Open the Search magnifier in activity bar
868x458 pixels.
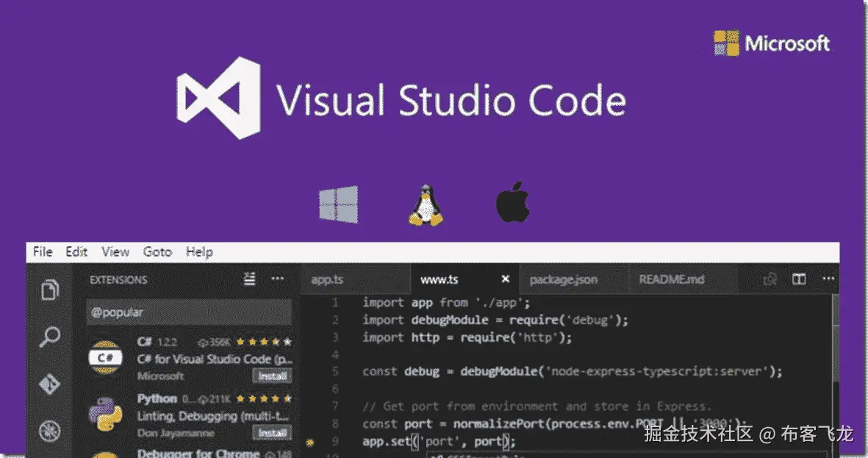point(50,336)
